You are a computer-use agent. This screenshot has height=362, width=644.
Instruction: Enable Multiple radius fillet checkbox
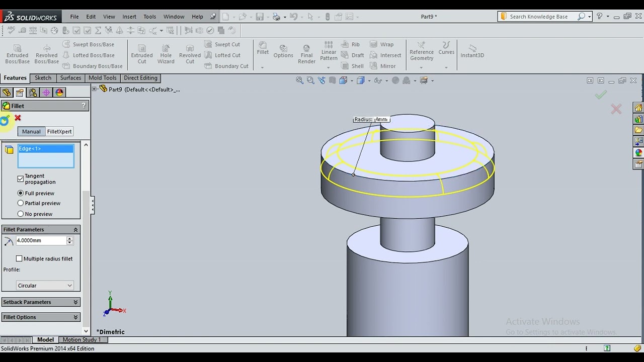click(19, 258)
